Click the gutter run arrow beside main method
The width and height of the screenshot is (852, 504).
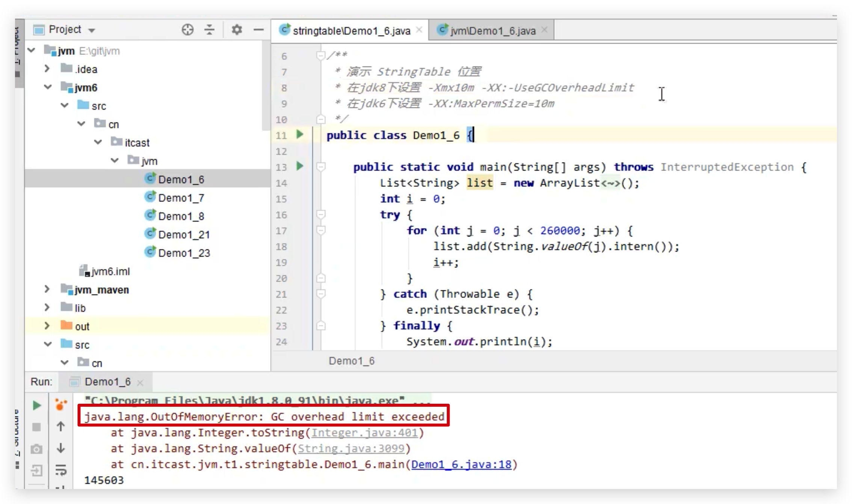(299, 166)
